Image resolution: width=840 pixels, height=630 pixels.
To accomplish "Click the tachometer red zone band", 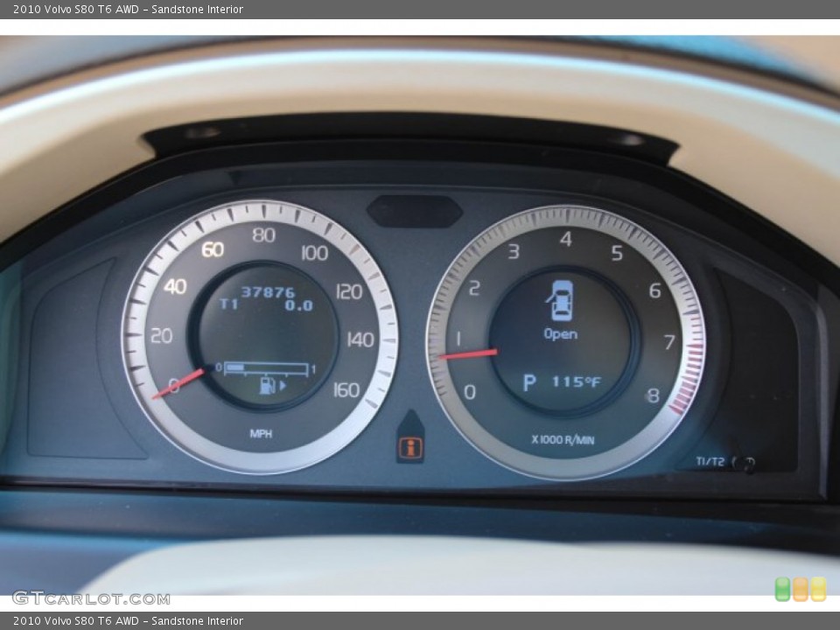I will 689,378.
